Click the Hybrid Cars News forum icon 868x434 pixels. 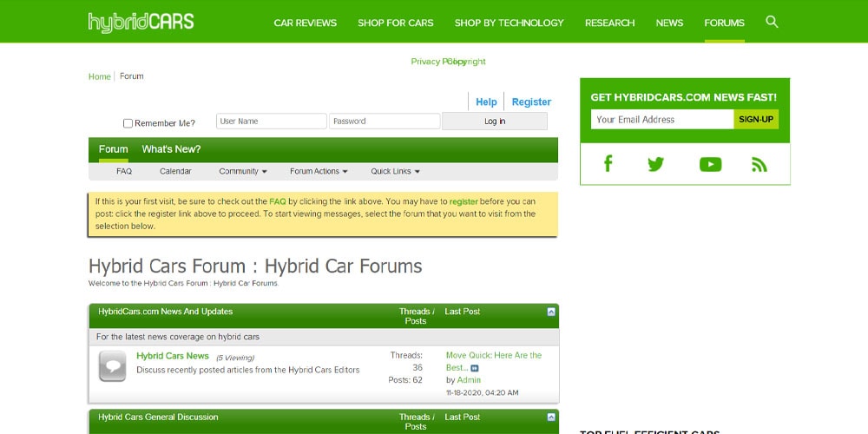pyautogui.click(x=112, y=365)
